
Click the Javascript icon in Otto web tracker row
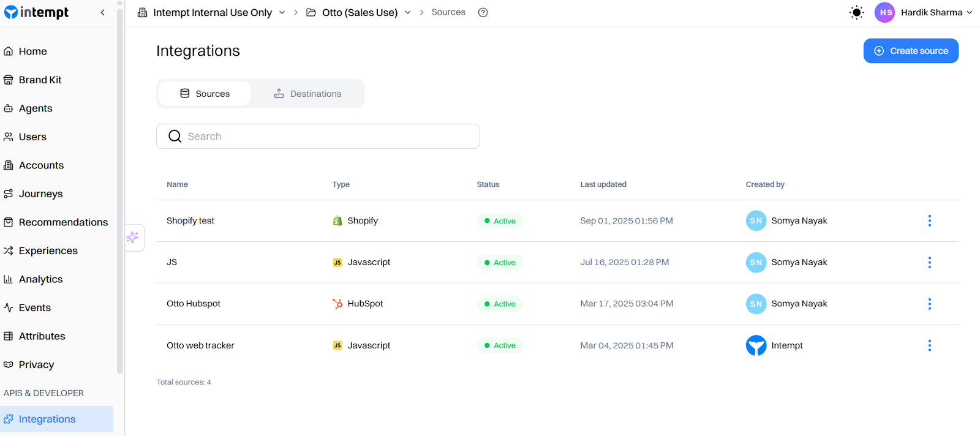337,345
